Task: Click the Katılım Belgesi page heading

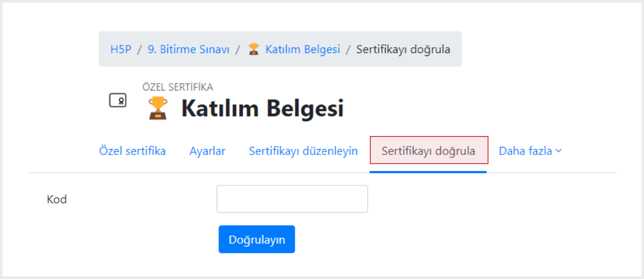Action: [x=263, y=108]
